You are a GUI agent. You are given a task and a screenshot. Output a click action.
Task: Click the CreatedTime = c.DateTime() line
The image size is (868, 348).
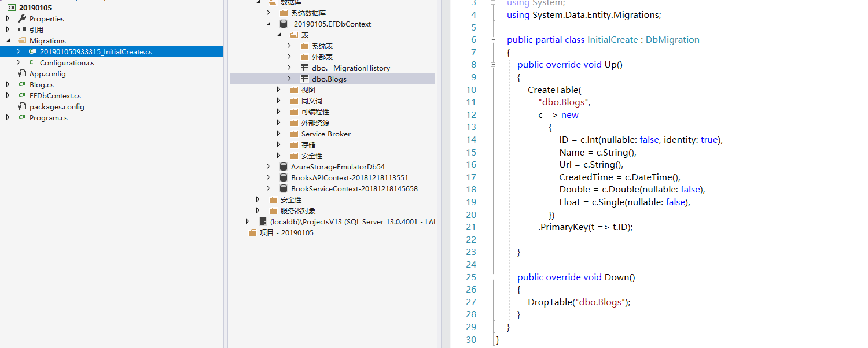[x=620, y=177]
